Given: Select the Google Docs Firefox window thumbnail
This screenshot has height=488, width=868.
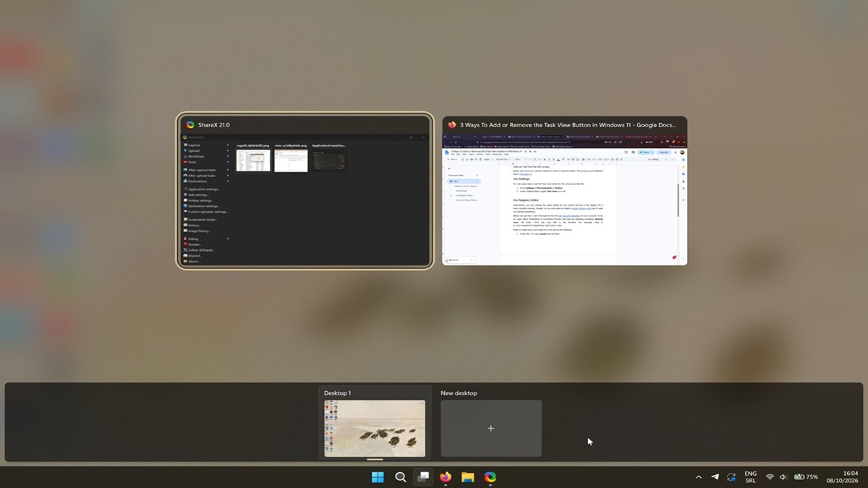Looking at the screenshot, I should pyautogui.click(x=564, y=191).
